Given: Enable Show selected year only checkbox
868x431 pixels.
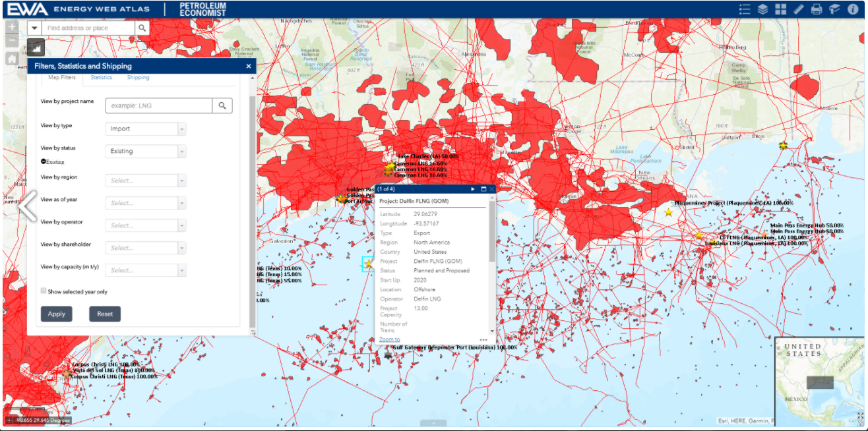Looking at the screenshot, I should pyautogui.click(x=44, y=291).
